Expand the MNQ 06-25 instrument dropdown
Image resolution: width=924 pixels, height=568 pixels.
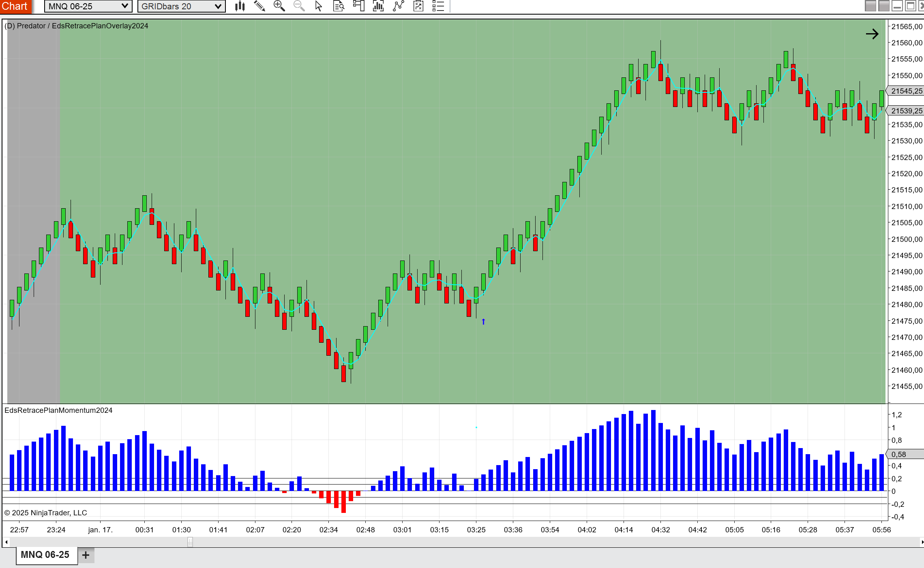tap(124, 6)
